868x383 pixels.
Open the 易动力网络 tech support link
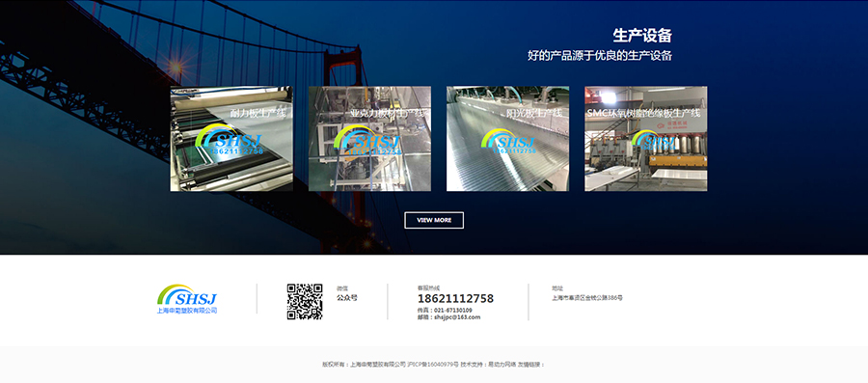(502, 365)
